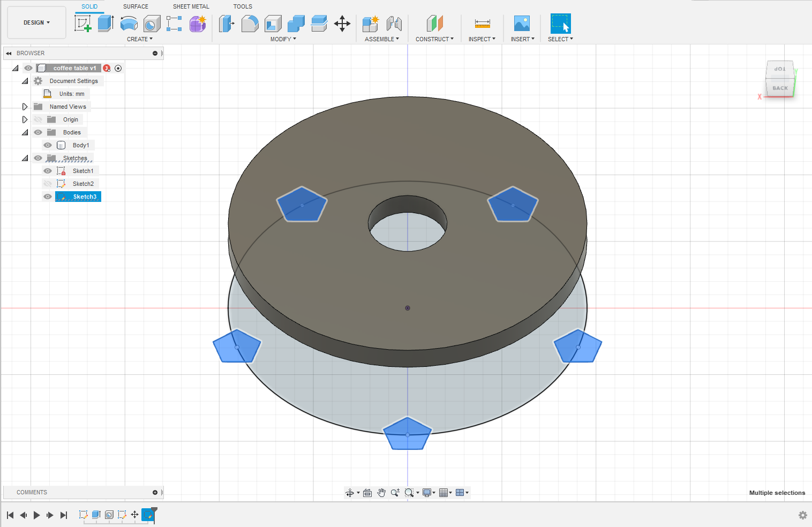The width and height of the screenshot is (812, 527).
Task: Go to the TOOLS tab
Action: pos(243,6)
